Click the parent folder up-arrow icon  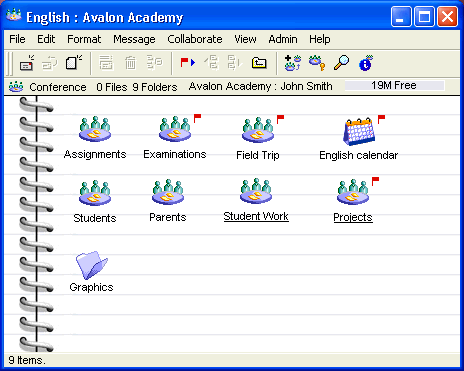click(x=259, y=63)
